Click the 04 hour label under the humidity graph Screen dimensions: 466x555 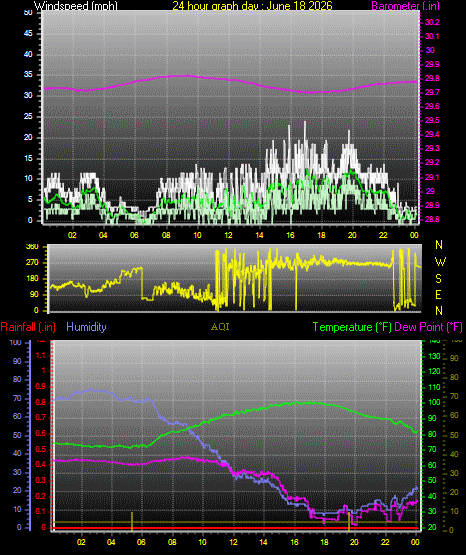tap(111, 542)
